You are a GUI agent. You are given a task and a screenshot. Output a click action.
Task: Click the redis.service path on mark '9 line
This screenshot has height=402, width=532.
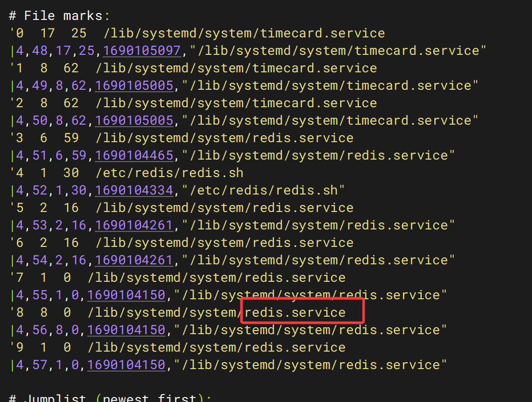pos(216,348)
